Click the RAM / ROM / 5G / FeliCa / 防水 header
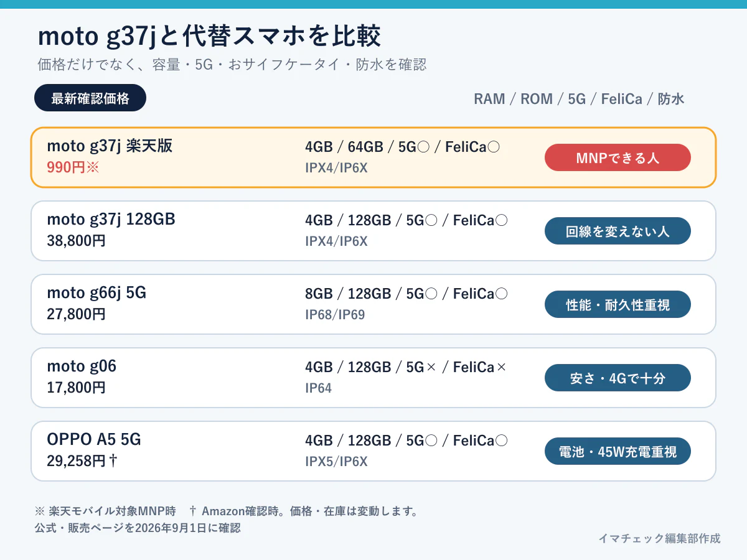This screenshot has width=747, height=560. click(x=579, y=99)
